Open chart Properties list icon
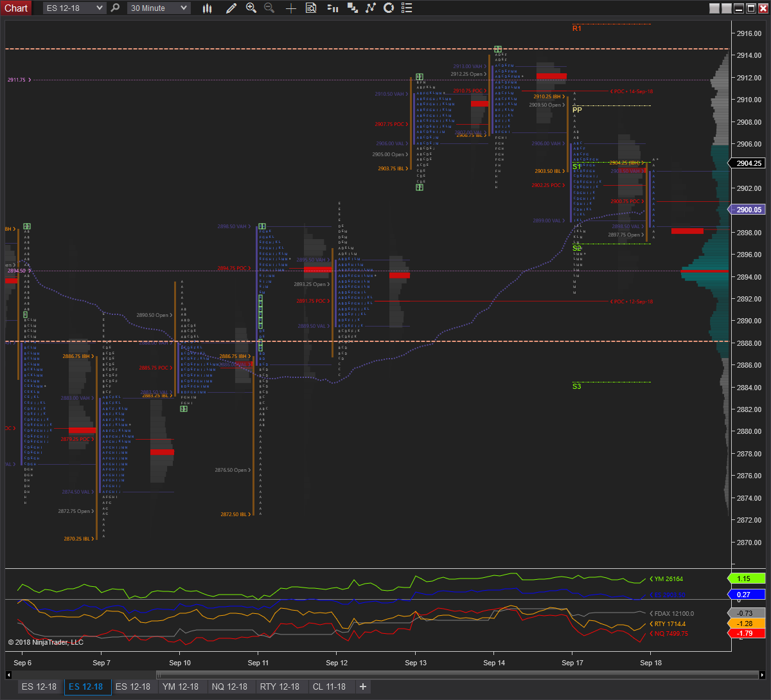This screenshot has height=700, width=771. (407, 8)
